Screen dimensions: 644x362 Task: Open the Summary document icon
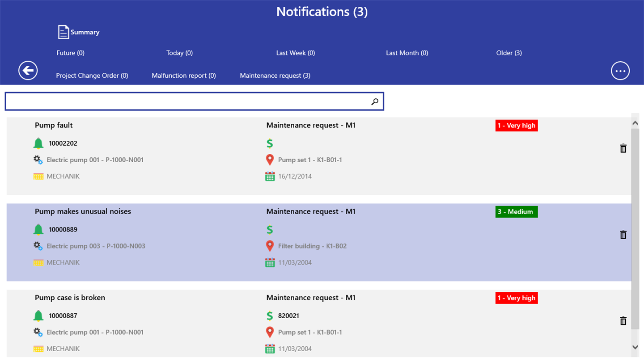point(64,32)
